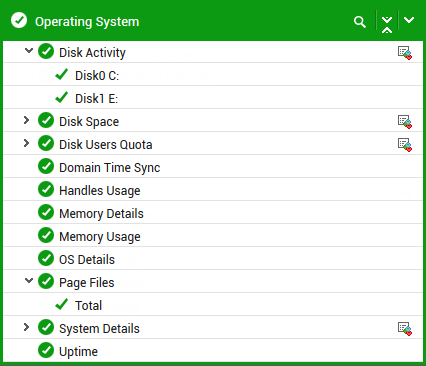Select the Operating System header title
This screenshot has height=366, width=426.
pyautogui.click(x=87, y=22)
